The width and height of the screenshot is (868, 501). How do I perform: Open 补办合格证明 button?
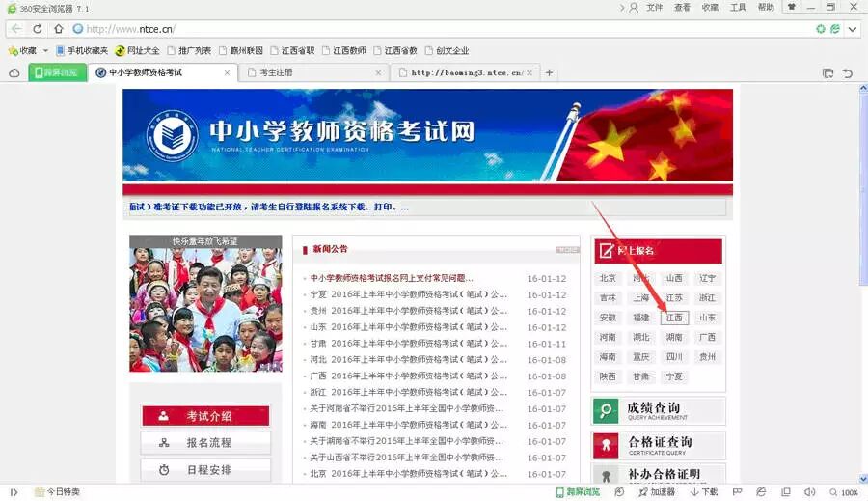point(659,474)
